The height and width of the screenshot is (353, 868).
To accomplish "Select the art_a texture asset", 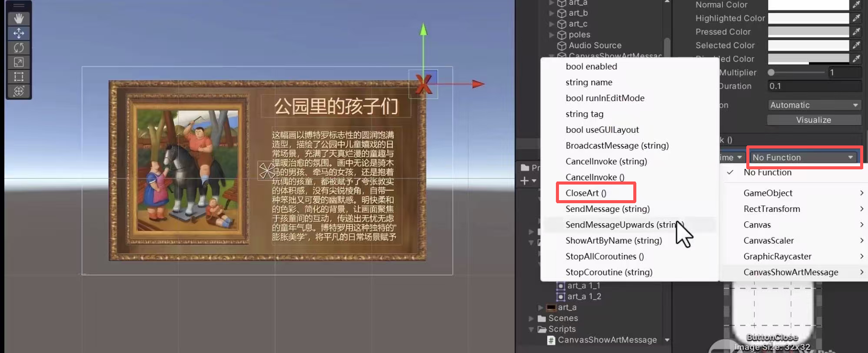I will [567, 307].
